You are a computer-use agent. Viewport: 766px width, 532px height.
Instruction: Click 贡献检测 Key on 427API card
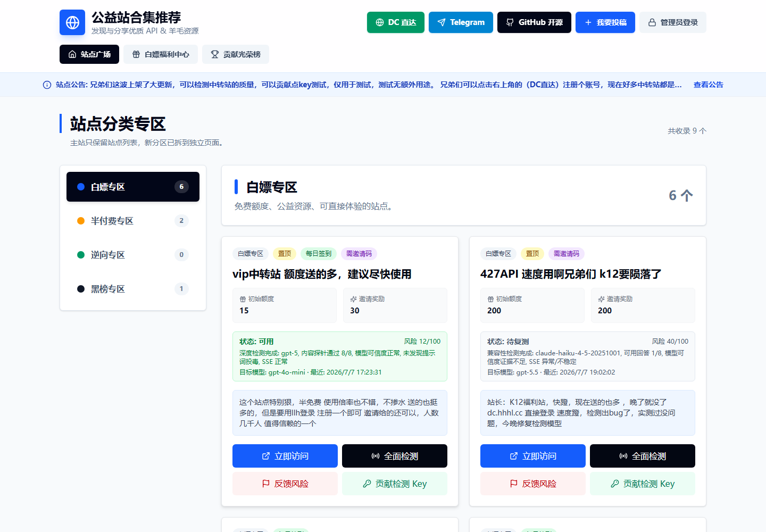tap(643, 484)
